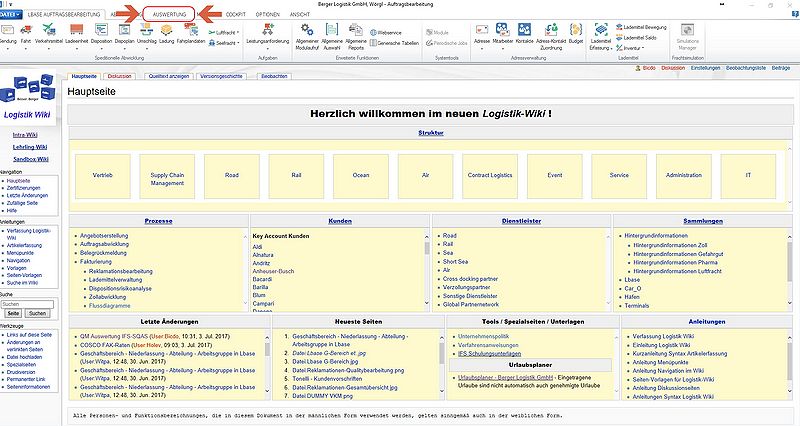800x426 pixels.
Task: Launch the Disposition ribbon icon
Action: [x=101, y=31]
